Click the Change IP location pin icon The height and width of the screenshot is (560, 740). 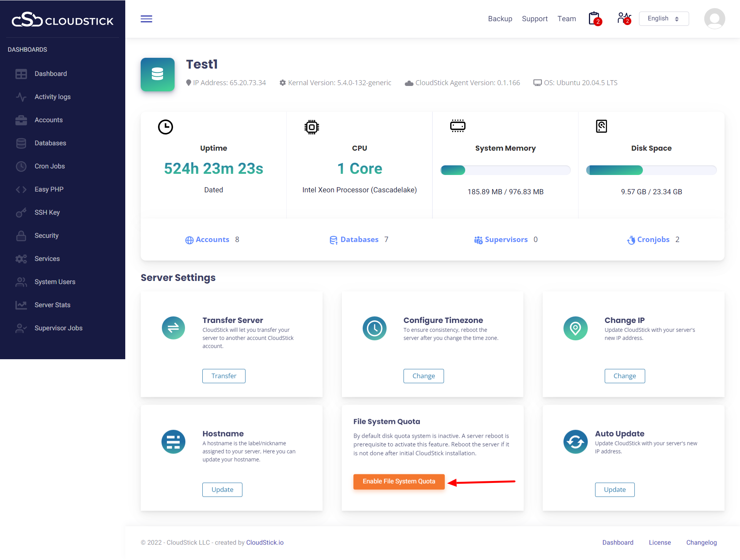575,328
